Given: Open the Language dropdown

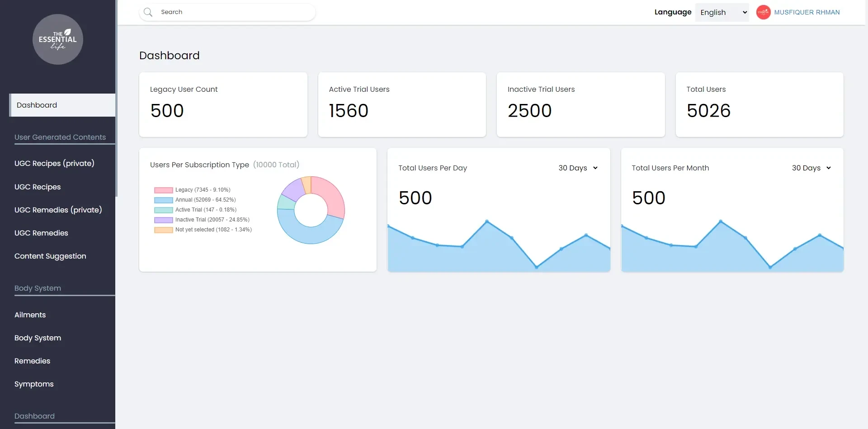Looking at the screenshot, I should click(x=722, y=12).
